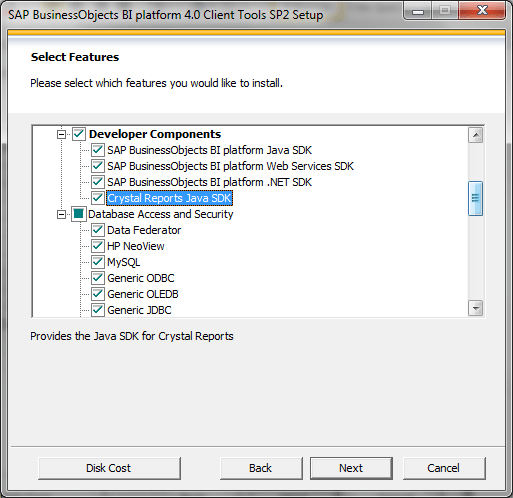Viewport: 513px width, 498px height.
Task: Select BI platform Web Services SDK row
Action: (230, 166)
